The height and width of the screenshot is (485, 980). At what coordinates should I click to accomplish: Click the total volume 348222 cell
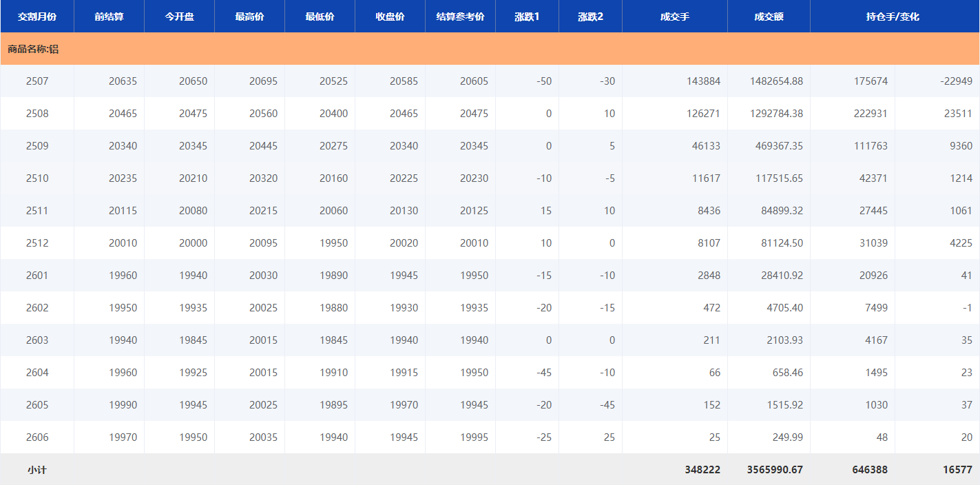click(x=702, y=470)
